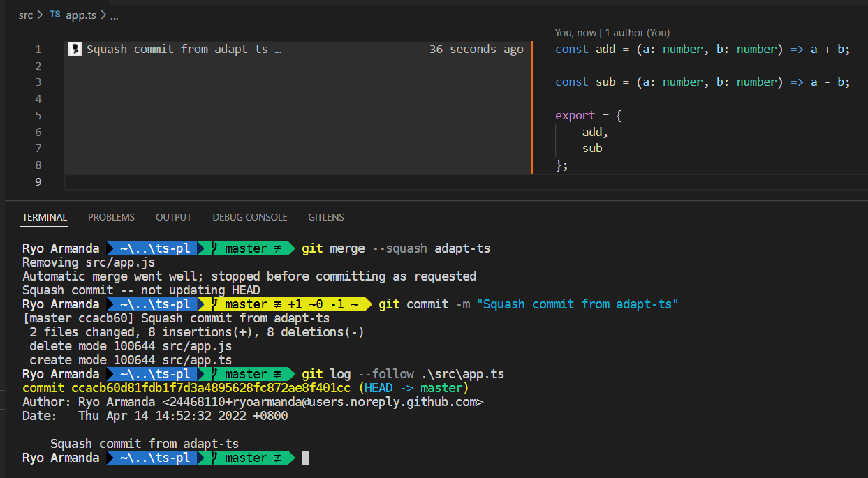Click "git merge --squash adapt-ts" command text

pos(396,248)
